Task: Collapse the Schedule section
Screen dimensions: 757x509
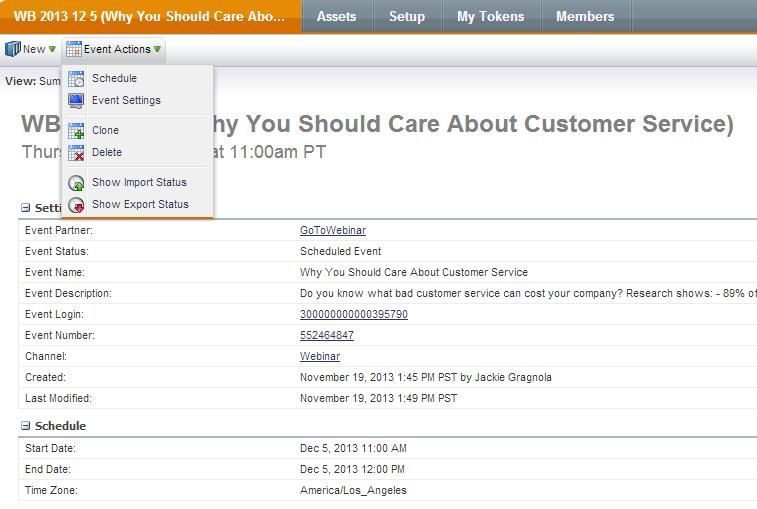Action: click(26, 426)
